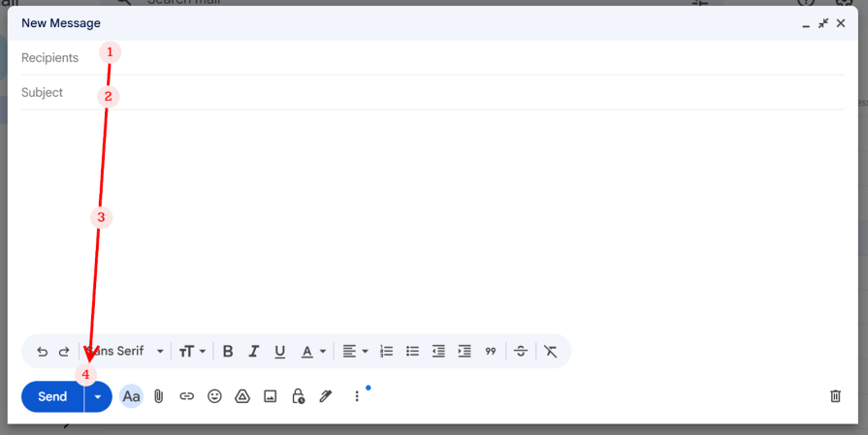Toggle bold formatting
Image resolution: width=868 pixels, height=435 pixels.
pos(228,351)
